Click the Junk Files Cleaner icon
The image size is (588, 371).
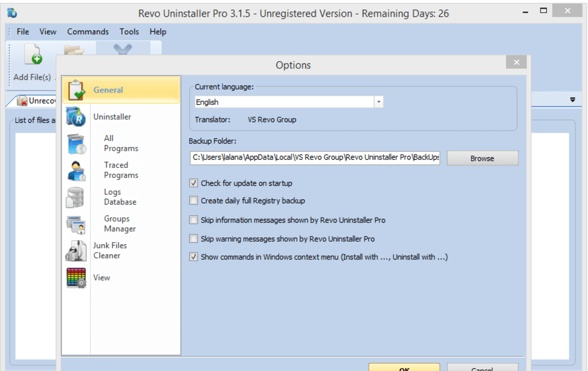76,251
